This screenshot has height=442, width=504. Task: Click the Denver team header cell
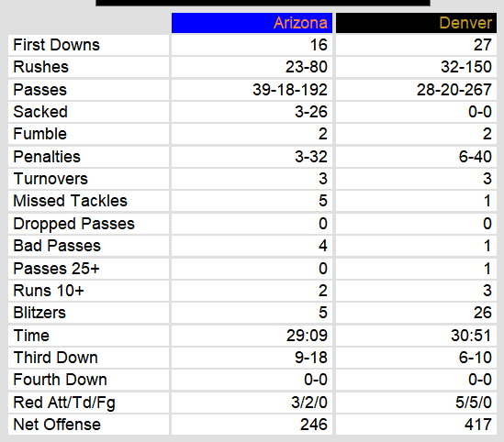pos(416,23)
